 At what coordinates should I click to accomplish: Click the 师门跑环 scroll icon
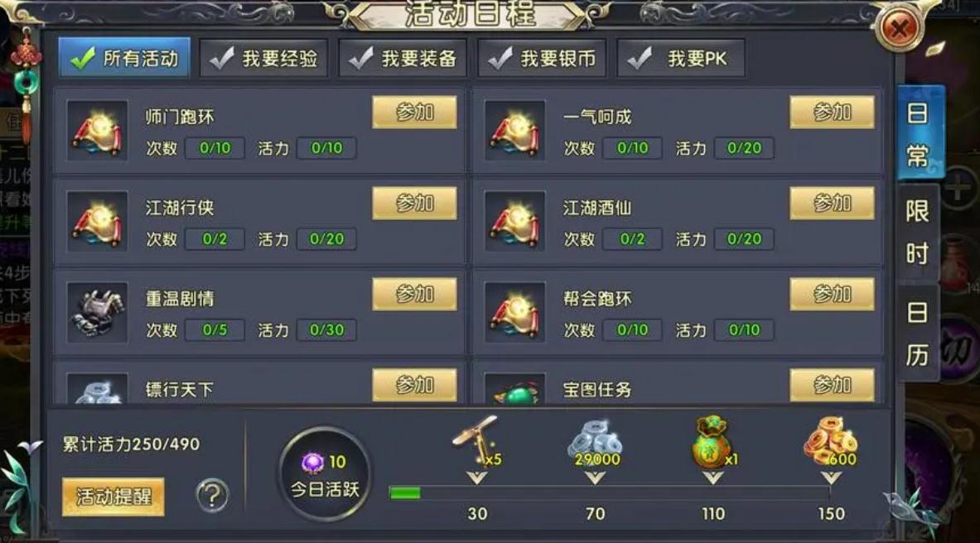point(97,130)
